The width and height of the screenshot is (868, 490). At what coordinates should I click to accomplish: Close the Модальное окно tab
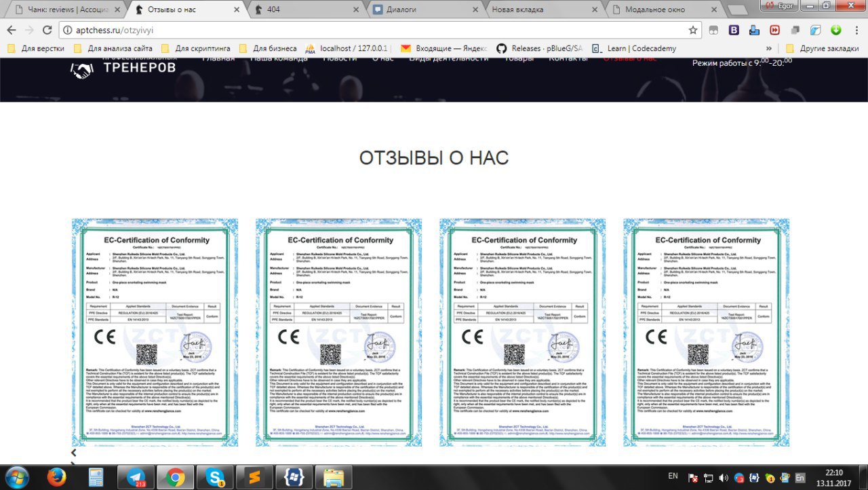point(714,10)
